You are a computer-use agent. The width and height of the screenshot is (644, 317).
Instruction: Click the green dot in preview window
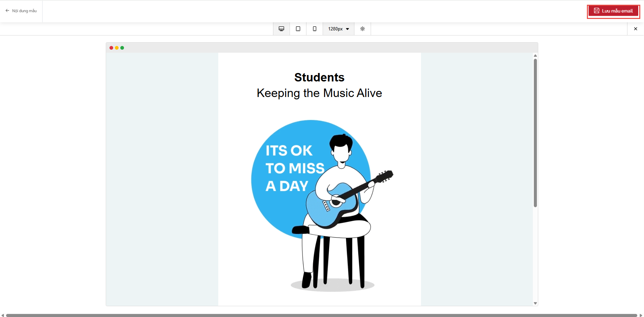122,48
